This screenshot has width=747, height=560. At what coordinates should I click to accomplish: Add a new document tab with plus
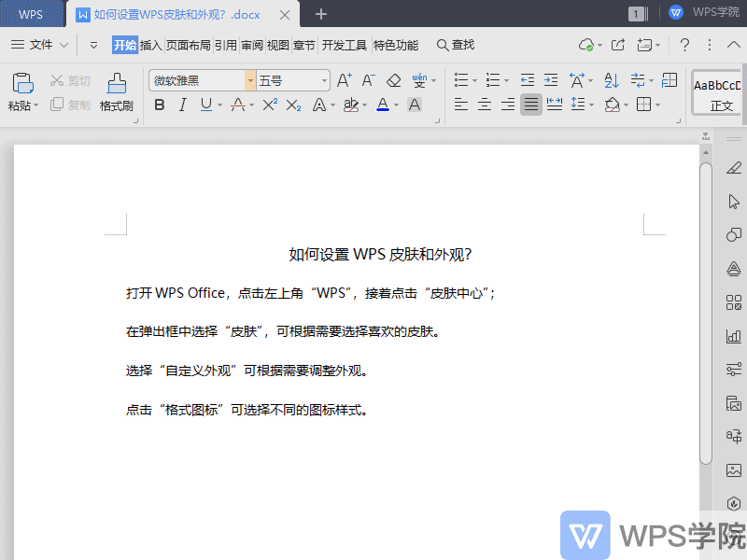click(321, 14)
